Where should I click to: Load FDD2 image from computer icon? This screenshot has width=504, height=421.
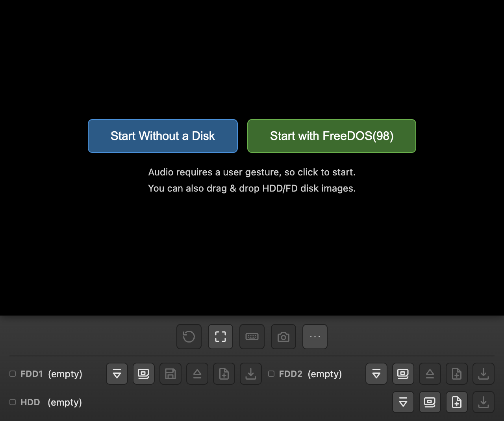pos(403,374)
